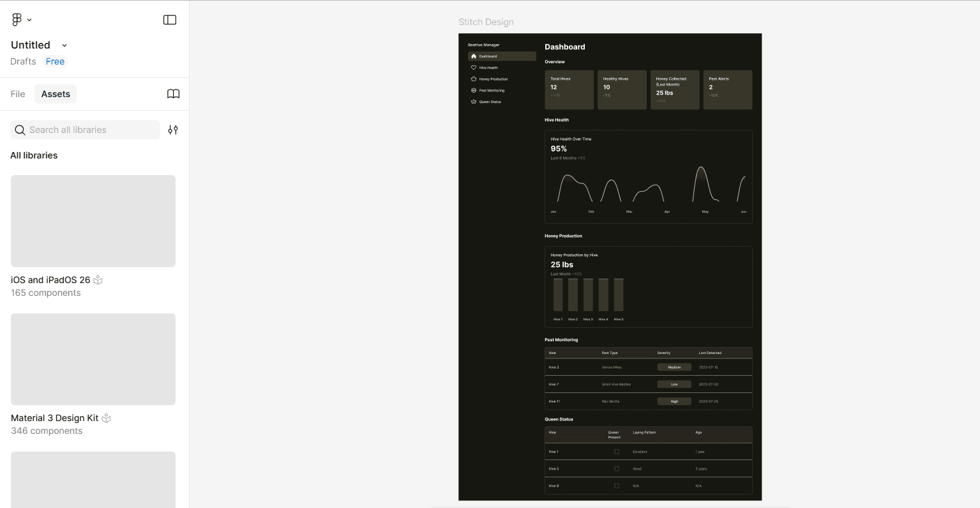The image size is (980, 508).
Task: Click the library badge icon beside Material 3 Design Kit
Action: click(x=107, y=418)
